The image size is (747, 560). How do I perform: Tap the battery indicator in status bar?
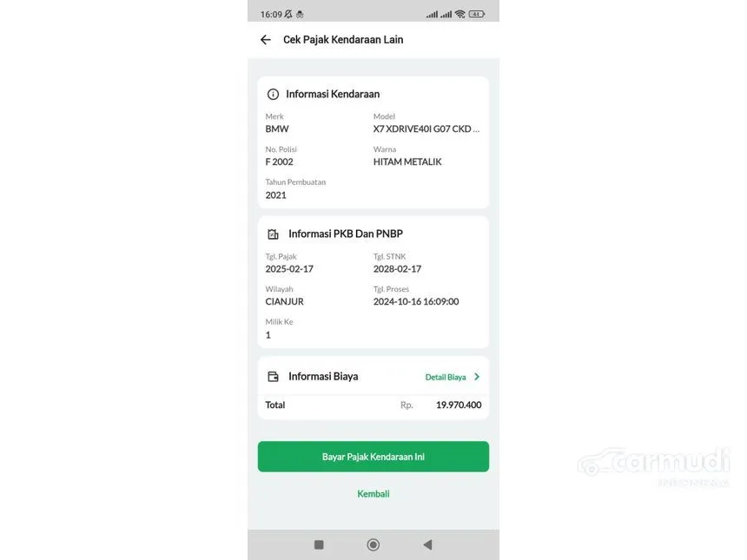(x=476, y=14)
